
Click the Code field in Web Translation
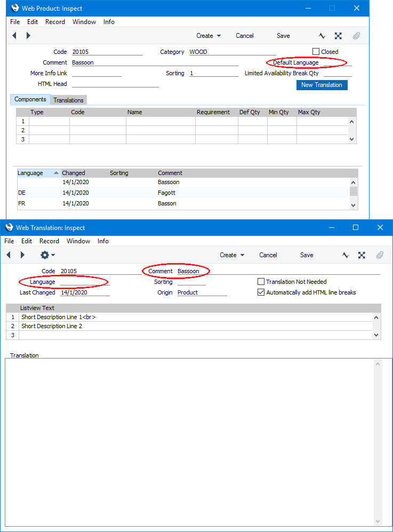(x=101, y=271)
